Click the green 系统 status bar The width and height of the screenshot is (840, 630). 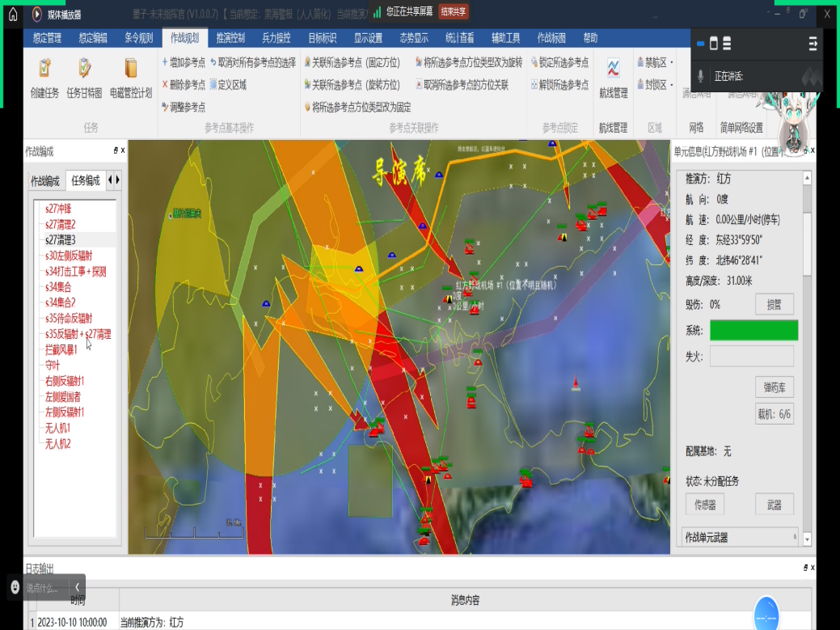[x=753, y=330]
